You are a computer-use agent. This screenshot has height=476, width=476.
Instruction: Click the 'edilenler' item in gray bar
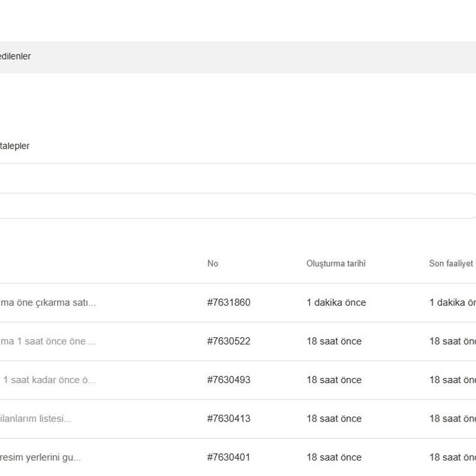click(x=15, y=56)
